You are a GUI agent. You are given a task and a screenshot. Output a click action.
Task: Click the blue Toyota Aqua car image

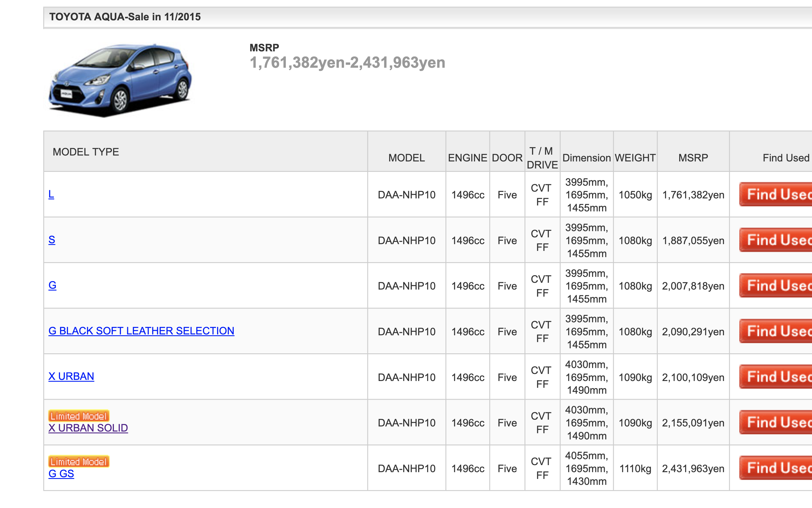click(120, 80)
